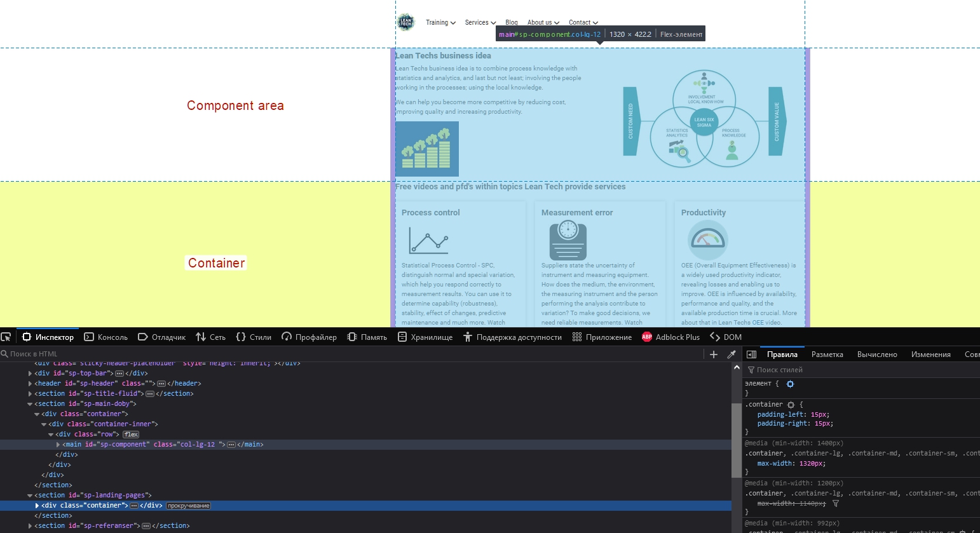Expand the main sp-component node

58,445
